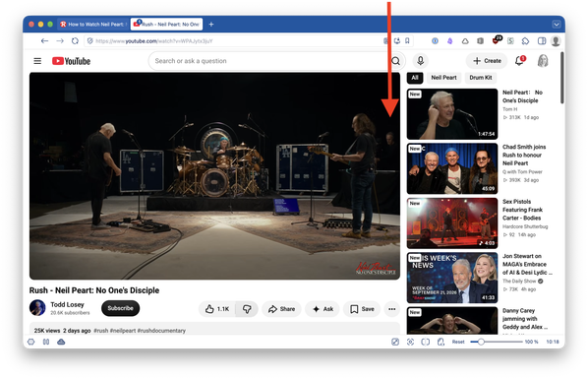Go to YouTube home via the logo
The width and height of the screenshot is (588, 379).
click(71, 61)
